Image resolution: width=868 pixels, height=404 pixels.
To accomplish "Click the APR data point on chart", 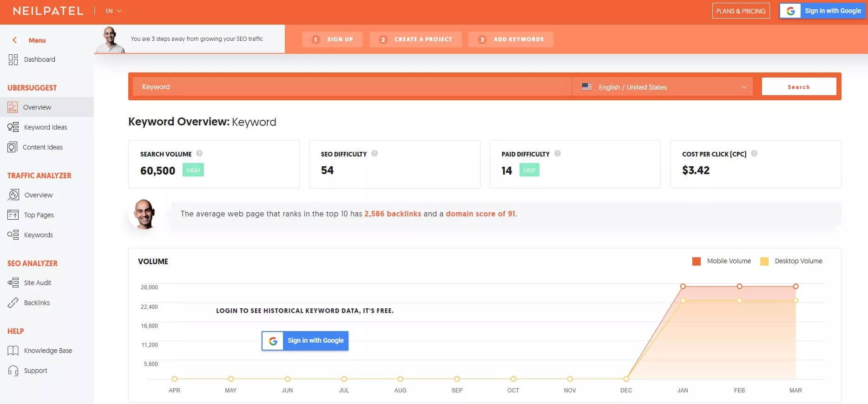I will pos(174,379).
